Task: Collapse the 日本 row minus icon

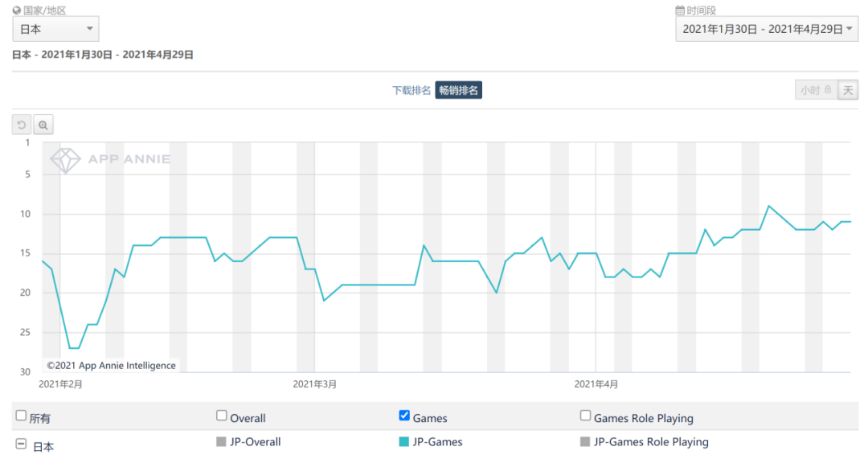Action: [20, 444]
